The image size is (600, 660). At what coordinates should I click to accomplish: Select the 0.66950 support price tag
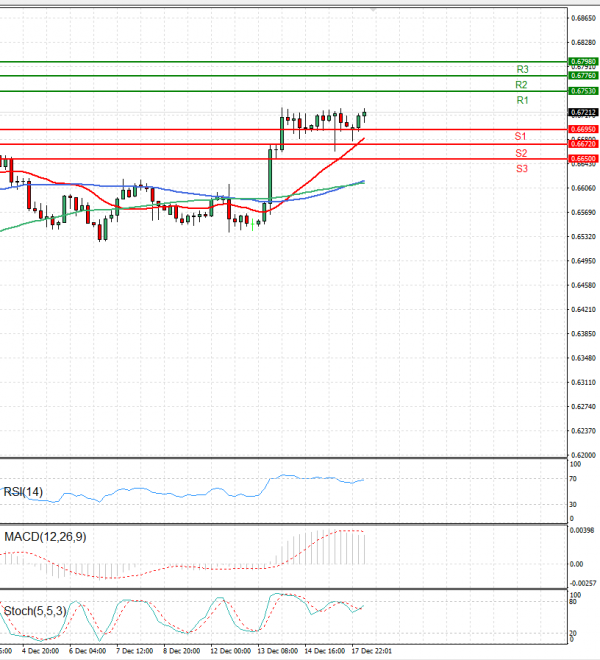(583, 129)
